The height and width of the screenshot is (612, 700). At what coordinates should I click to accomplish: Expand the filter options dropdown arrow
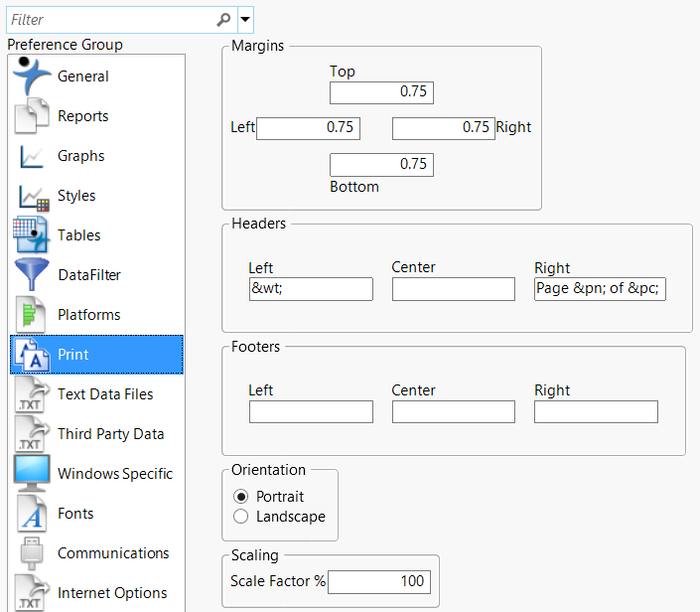tap(245, 19)
